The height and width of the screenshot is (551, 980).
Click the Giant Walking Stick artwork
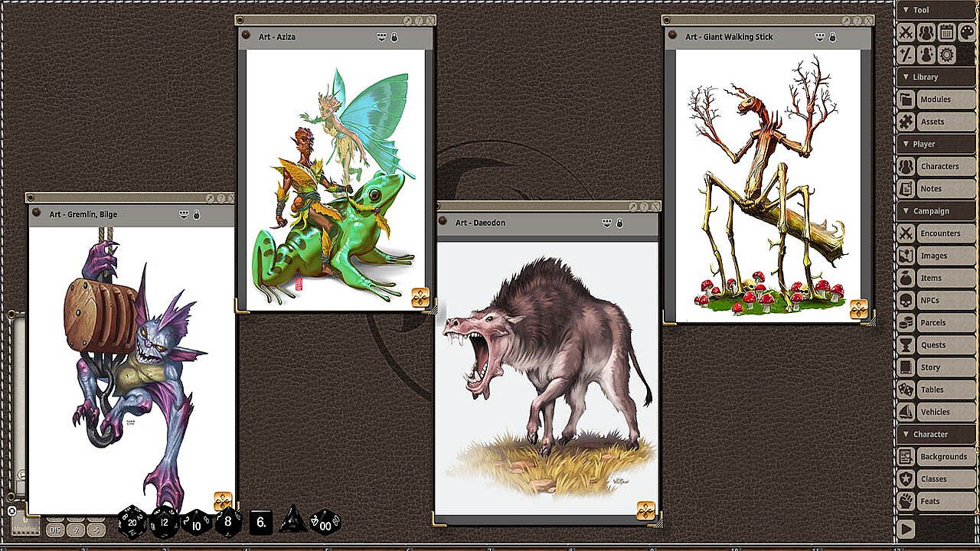(x=768, y=186)
